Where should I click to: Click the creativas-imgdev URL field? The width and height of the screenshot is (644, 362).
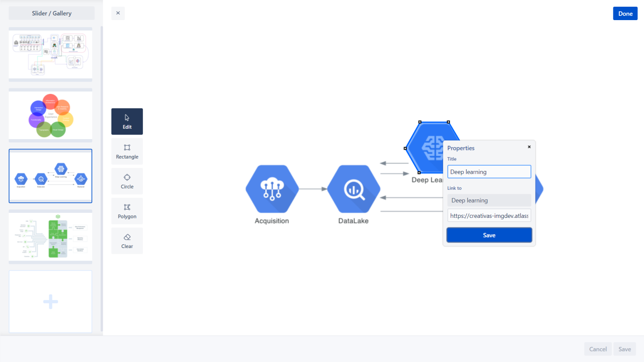[489, 215]
